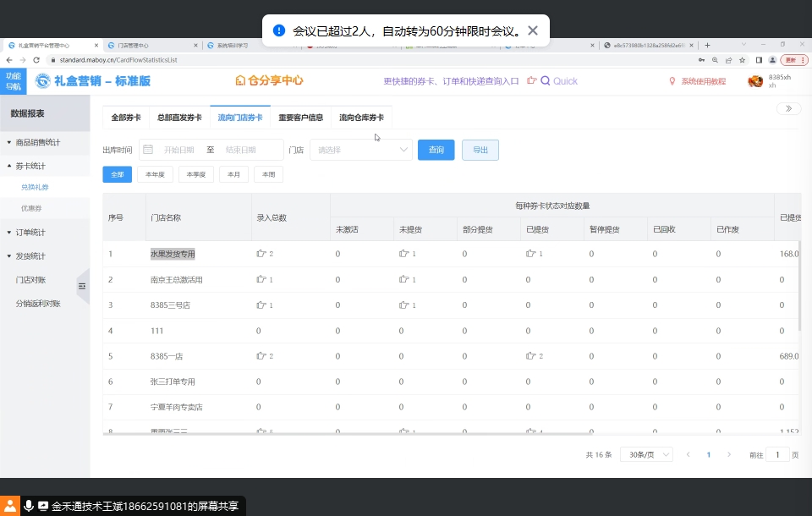This screenshot has height=516, width=812.
Task: Open the 功能导航 navigation button
Action: click(x=14, y=81)
